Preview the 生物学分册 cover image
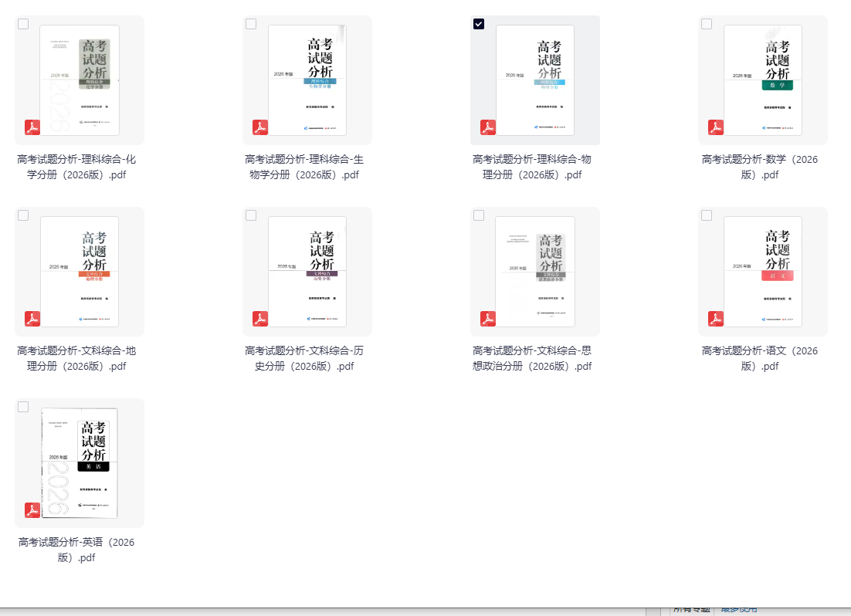This screenshot has height=616, width=851. pyautogui.click(x=307, y=80)
